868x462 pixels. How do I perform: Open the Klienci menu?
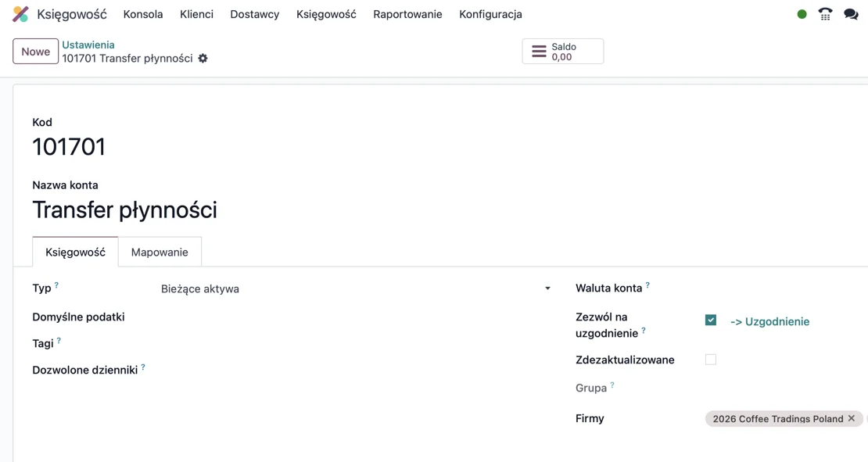(x=196, y=14)
